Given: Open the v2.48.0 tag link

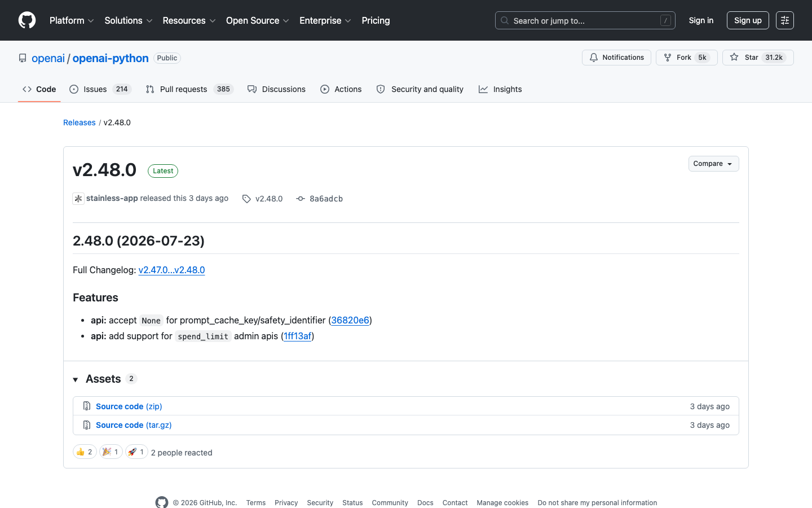Looking at the screenshot, I should pos(263,199).
